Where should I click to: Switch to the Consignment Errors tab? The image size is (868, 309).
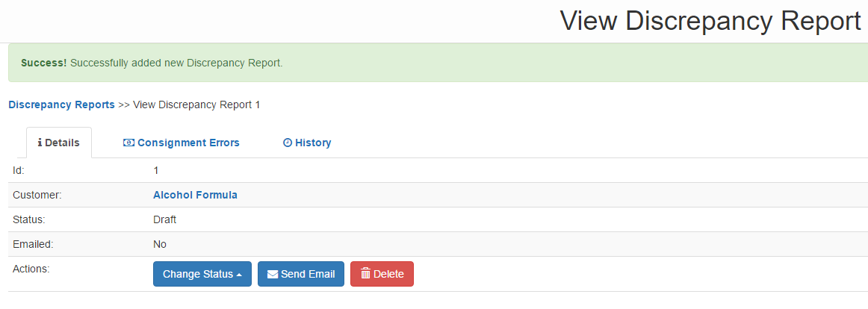click(188, 143)
